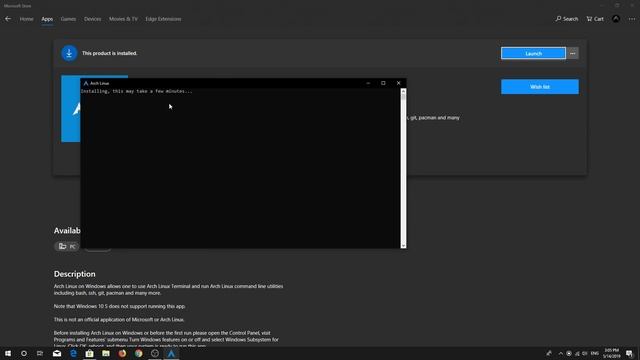Click the console scrollbar up arrow

(x=403, y=91)
